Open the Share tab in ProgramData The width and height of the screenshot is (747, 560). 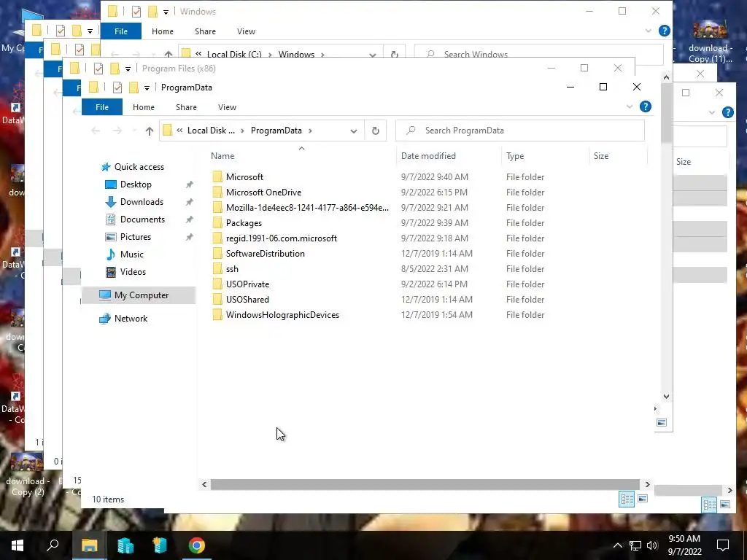[x=186, y=107]
